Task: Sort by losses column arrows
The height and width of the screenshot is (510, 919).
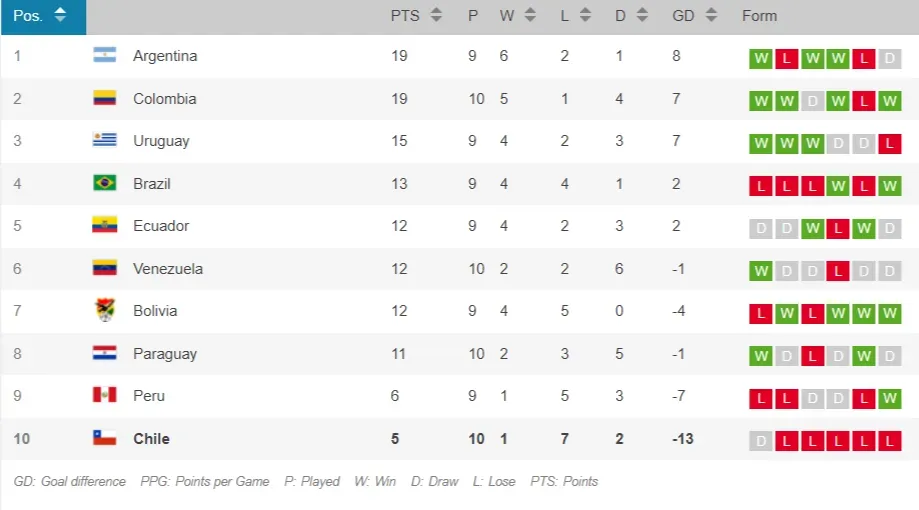Action: pyautogui.click(x=585, y=15)
